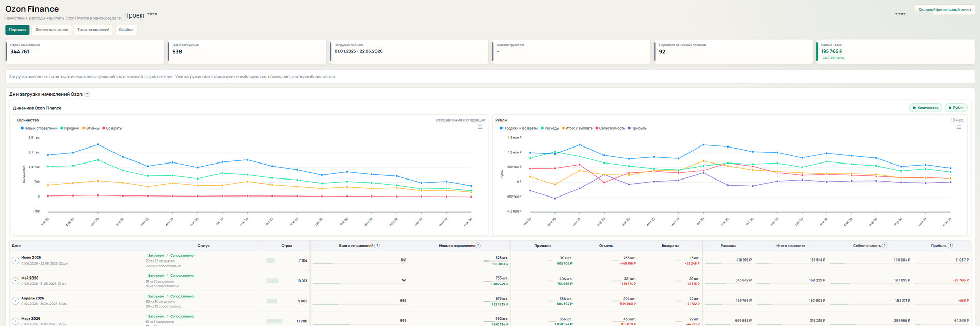Click help icon next to Дни загрузки начислений Ozon
This screenshot has width=980, height=326.
pyautogui.click(x=87, y=94)
